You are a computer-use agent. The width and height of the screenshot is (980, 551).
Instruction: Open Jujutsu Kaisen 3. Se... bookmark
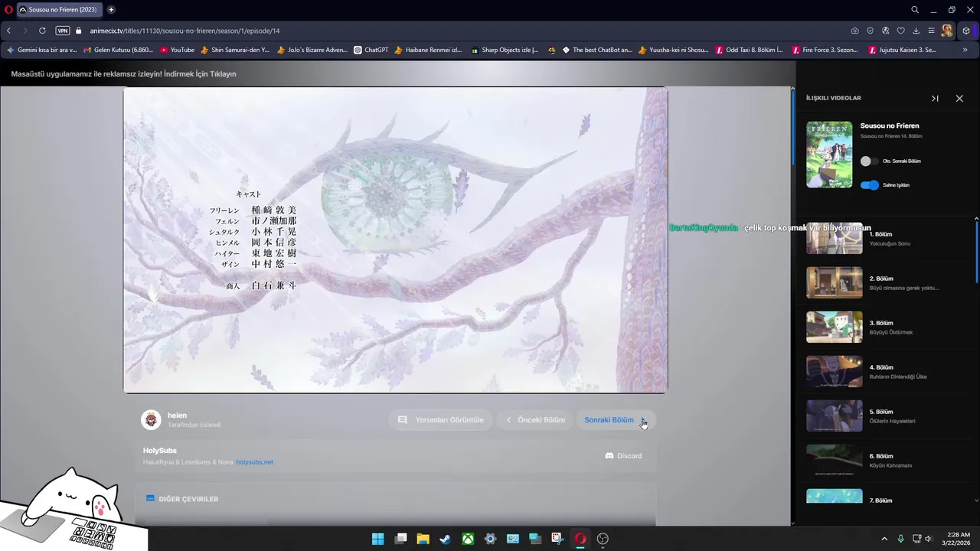tap(902, 50)
